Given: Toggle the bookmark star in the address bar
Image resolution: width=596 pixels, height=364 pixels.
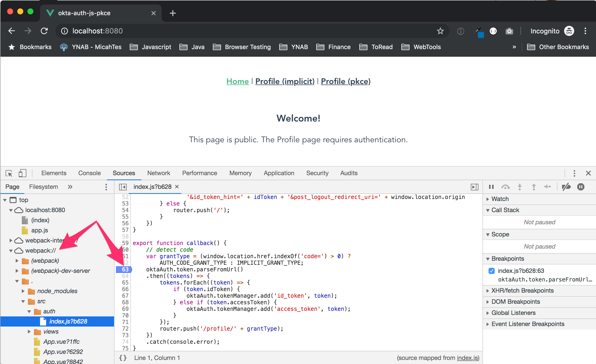Looking at the screenshot, I should [x=440, y=31].
